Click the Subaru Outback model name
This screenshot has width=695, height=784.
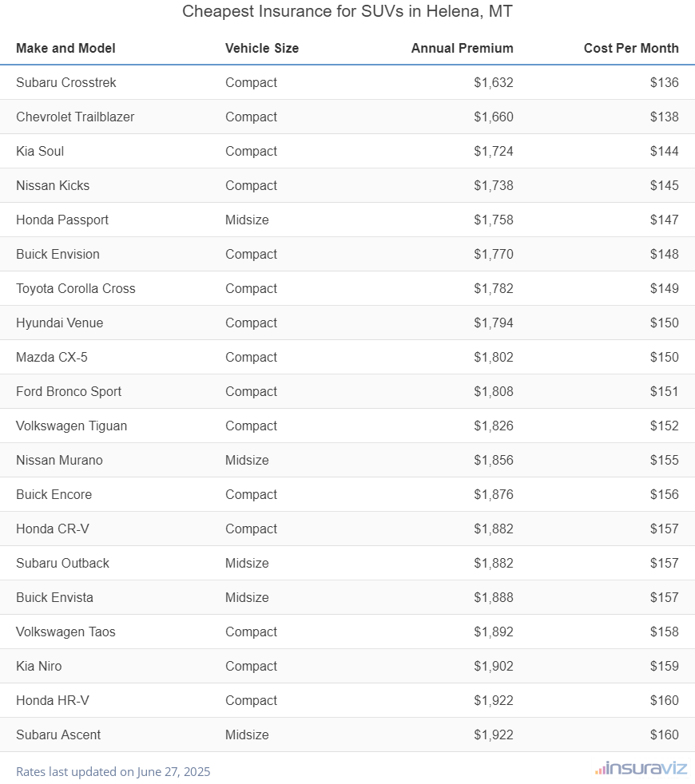click(x=62, y=563)
